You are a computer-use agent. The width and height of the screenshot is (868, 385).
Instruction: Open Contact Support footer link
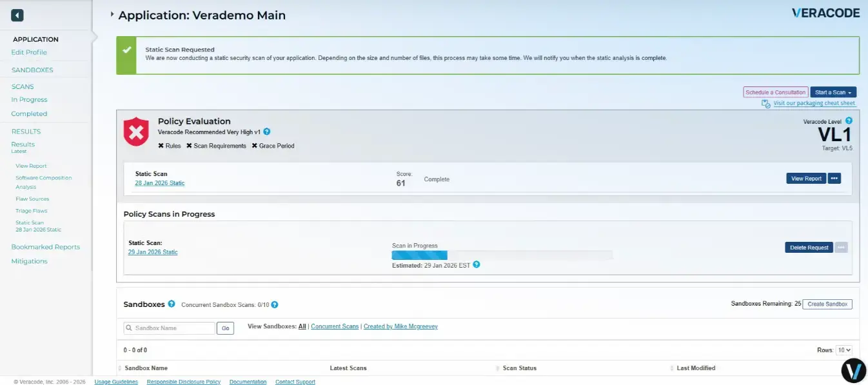pyautogui.click(x=295, y=382)
